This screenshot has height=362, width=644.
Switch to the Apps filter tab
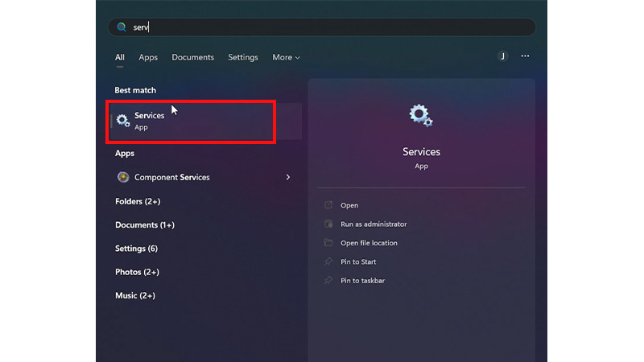tap(148, 57)
